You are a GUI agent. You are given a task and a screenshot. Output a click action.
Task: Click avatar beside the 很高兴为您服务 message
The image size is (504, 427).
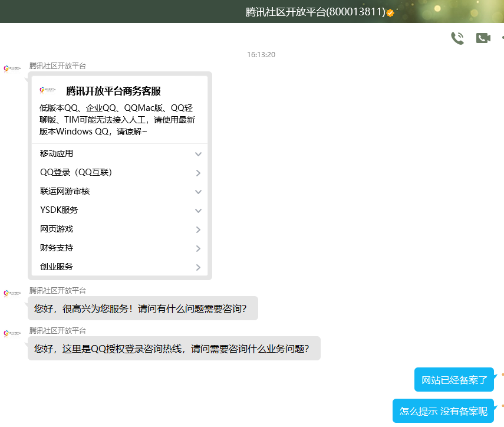coord(9,294)
